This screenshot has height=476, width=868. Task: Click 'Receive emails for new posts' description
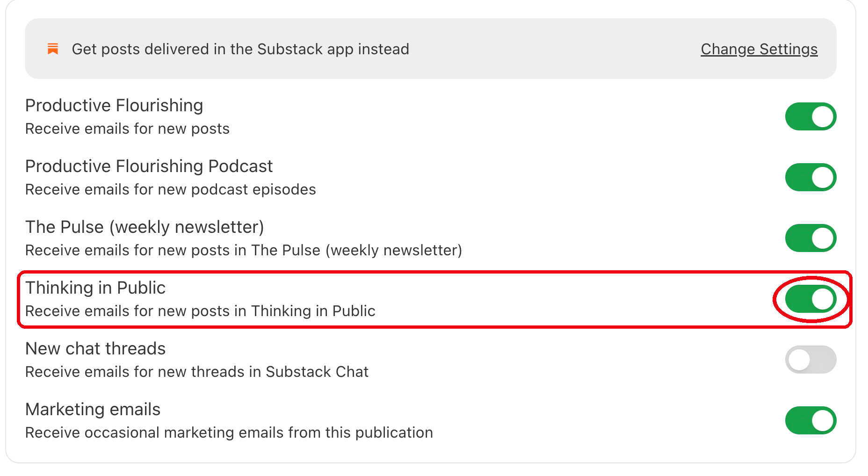[127, 129]
